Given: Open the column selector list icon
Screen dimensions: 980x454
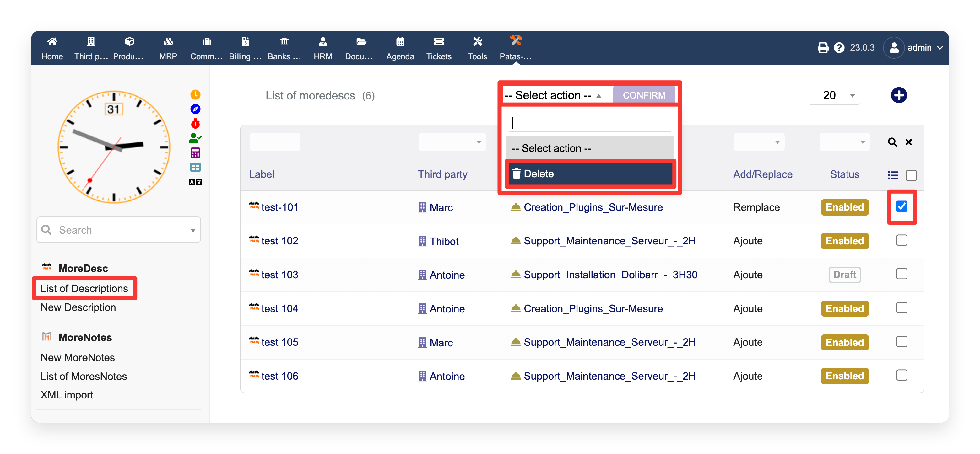Looking at the screenshot, I should (893, 175).
